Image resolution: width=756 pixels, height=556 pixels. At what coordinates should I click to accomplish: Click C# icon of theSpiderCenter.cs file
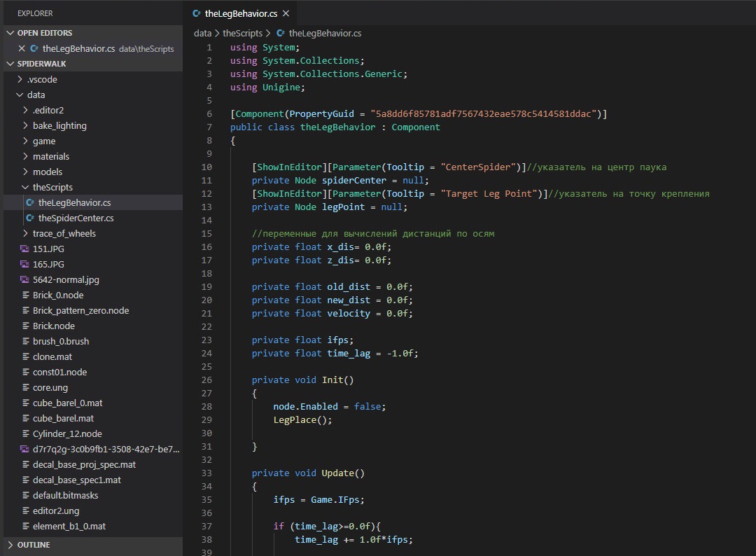[x=30, y=218]
